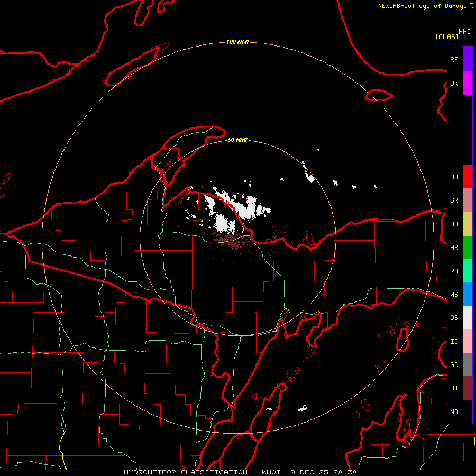
Task: Click the IC legend label
Action: [x=454, y=342]
